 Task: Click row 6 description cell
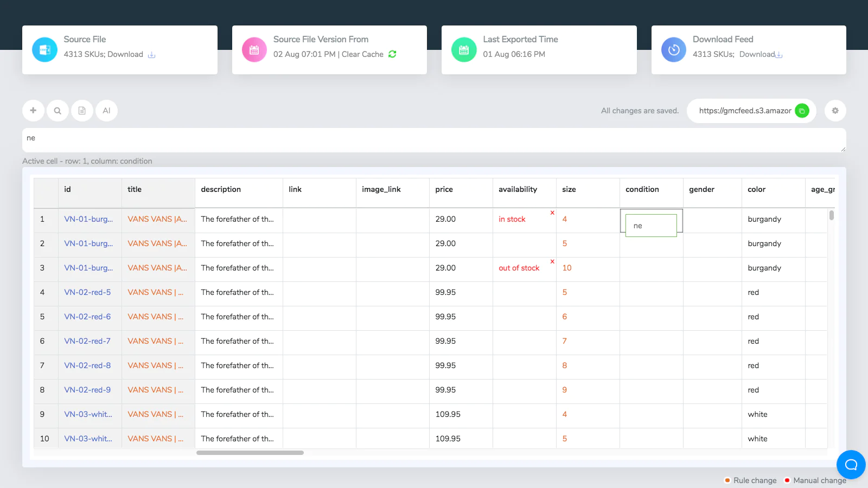click(x=239, y=342)
